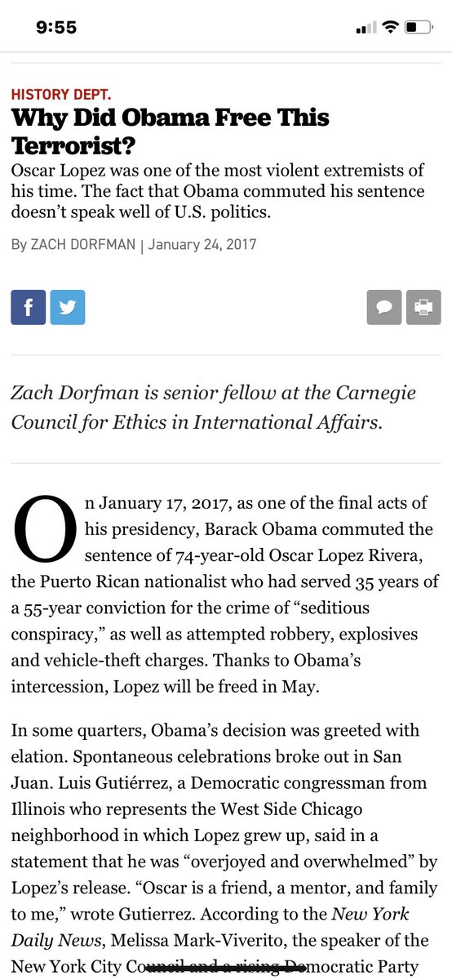This screenshot has width=452, height=980.
Task: Tap the Wi-Fi status icon
Action: click(x=390, y=27)
